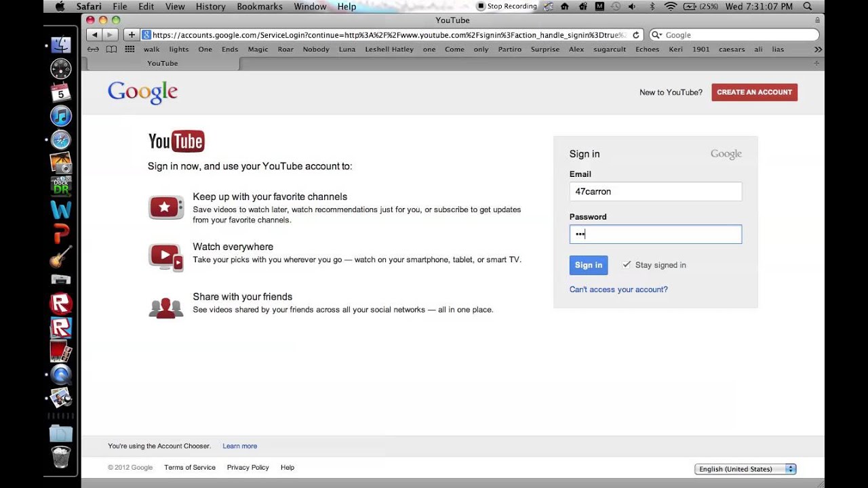Screen dimensions: 868x488
Task: Open iCal showing the date 5
Action: 61,92
